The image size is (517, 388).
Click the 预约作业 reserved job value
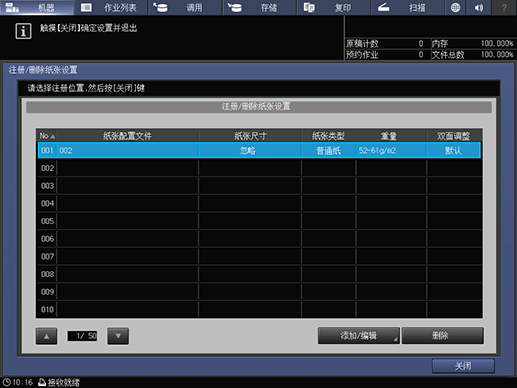[421, 54]
